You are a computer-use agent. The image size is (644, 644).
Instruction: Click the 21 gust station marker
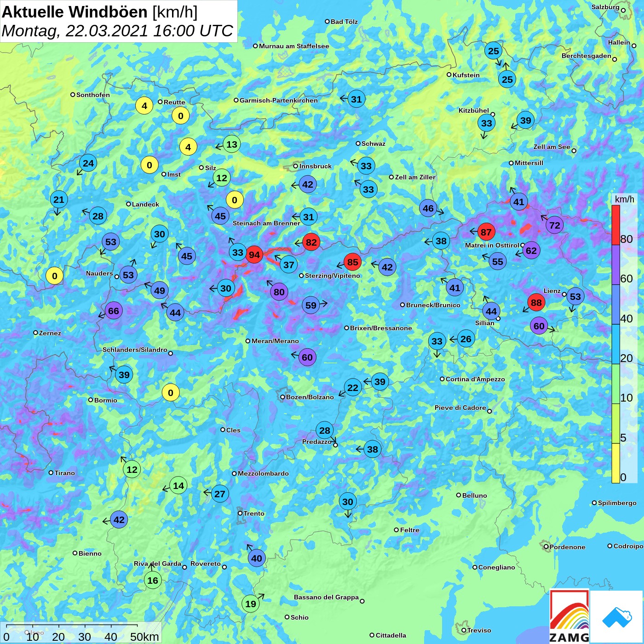coord(59,200)
